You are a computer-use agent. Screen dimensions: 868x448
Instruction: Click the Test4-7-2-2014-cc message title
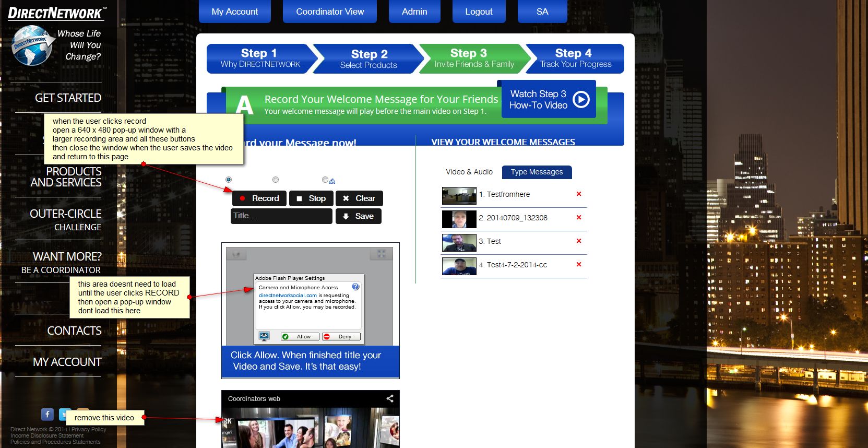pos(517,265)
